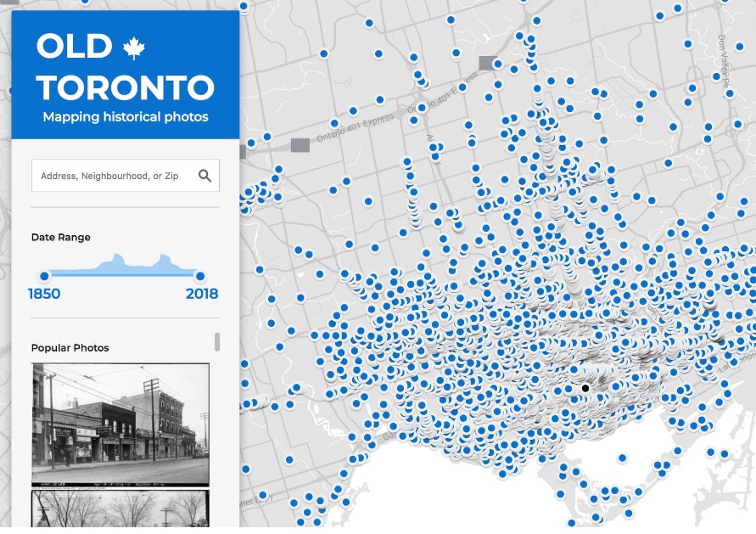Select the lone black photo marker on the map
The height and width of the screenshot is (534, 756).
click(x=585, y=386)
